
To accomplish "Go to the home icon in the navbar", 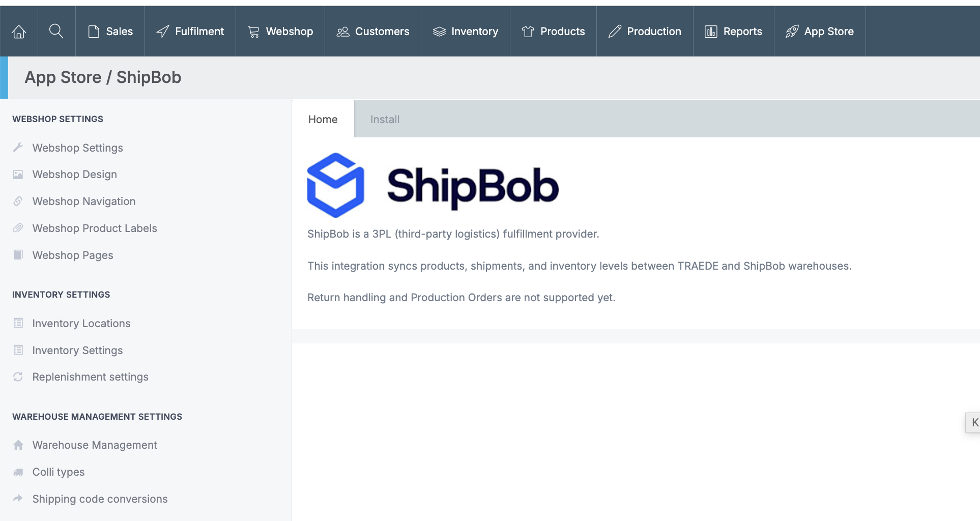I will point(19,32).
